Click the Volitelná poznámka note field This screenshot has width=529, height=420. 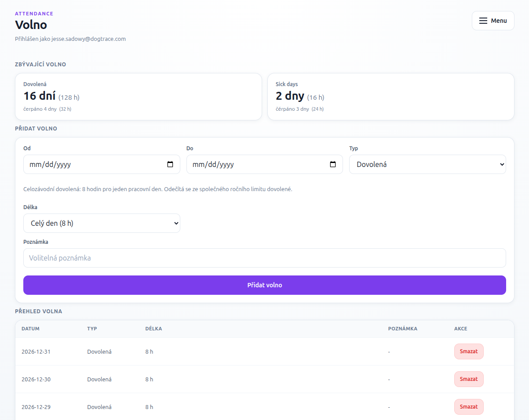point(265,258)
